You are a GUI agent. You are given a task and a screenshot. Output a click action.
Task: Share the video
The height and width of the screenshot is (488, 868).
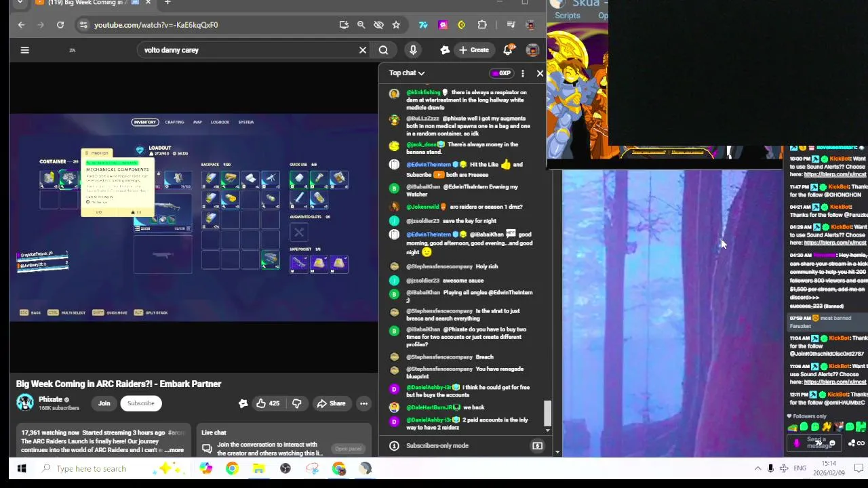tap(331, 403)
